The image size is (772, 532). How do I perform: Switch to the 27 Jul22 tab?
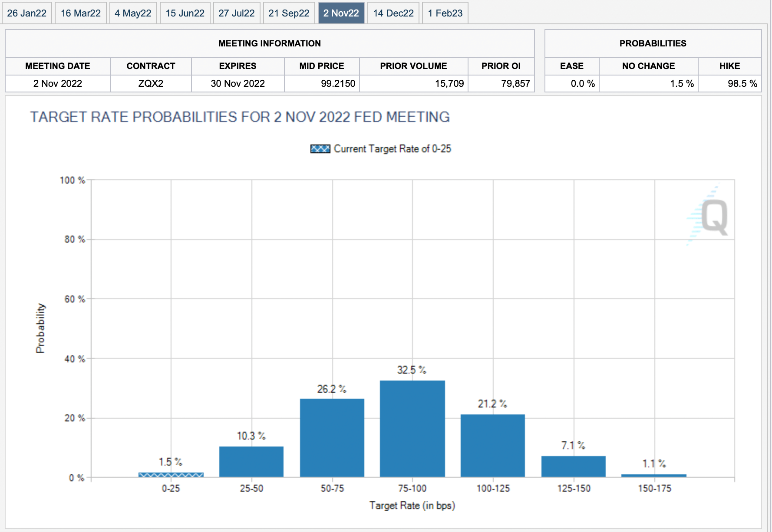tap(237, 13)
